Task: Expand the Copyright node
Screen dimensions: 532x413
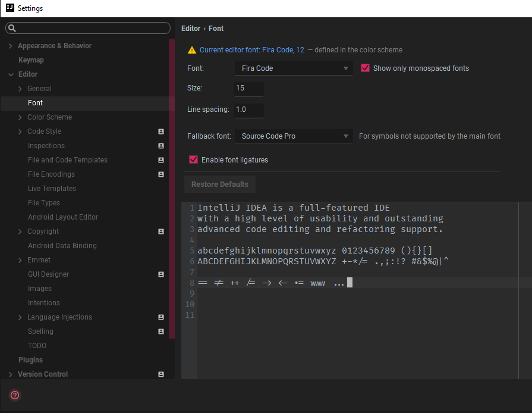Action: pyautogui.click(x=20, y=231)
